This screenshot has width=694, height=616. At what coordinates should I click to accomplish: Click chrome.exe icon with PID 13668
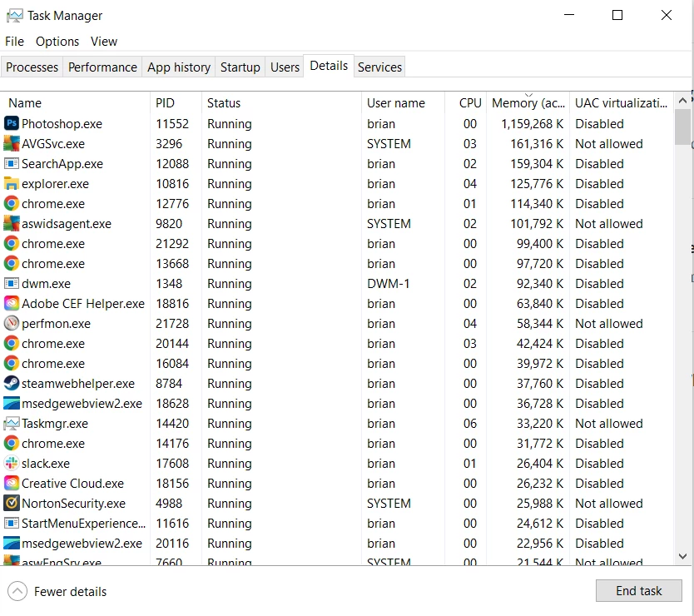pos(12,264)
